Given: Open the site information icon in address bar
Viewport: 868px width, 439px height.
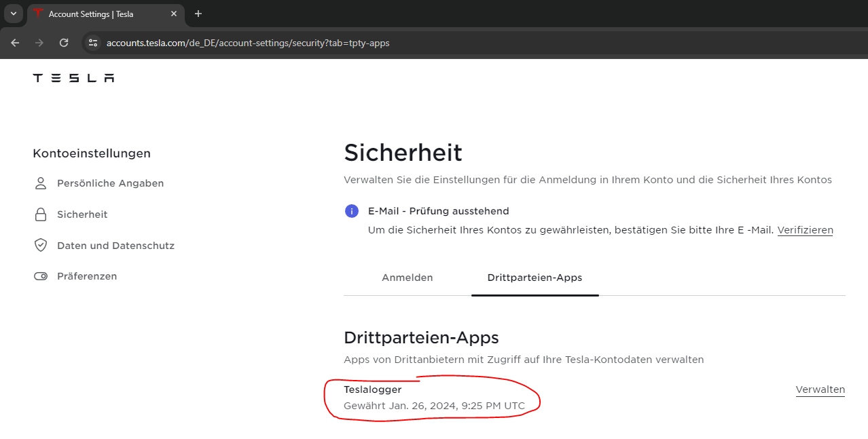Looking at the screenshot, I should 93,43.
